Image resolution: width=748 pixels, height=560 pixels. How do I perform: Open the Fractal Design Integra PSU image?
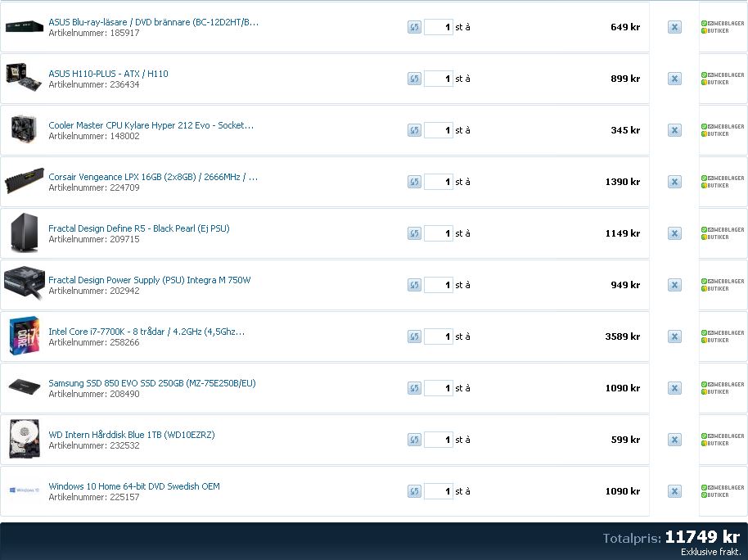point(25,283)
